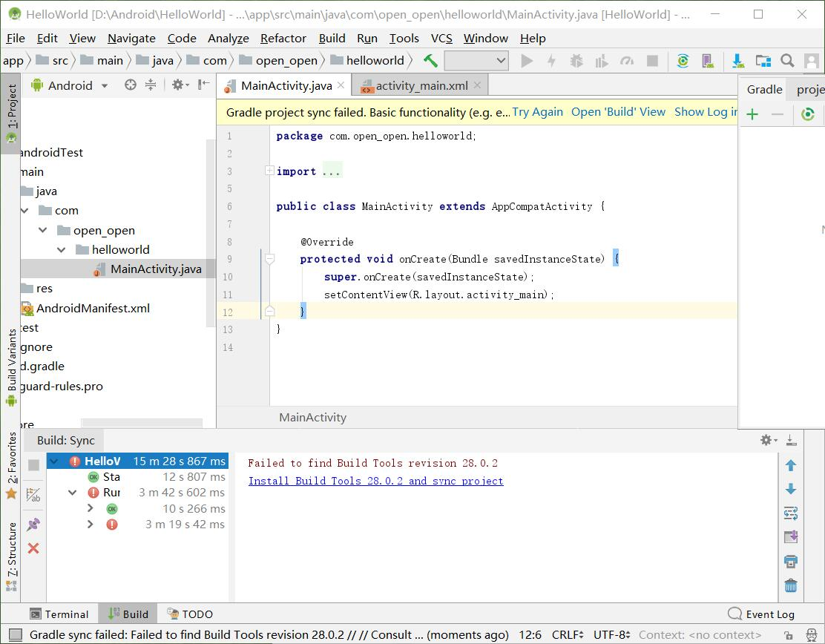Open the File menu
Image resolution: width=825 pixels, height=644 pixels.
pyautogui.click(x=16, y=39)
